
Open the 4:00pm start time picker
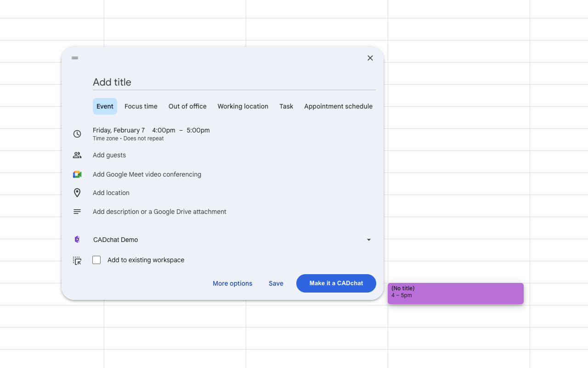point(164,130)
